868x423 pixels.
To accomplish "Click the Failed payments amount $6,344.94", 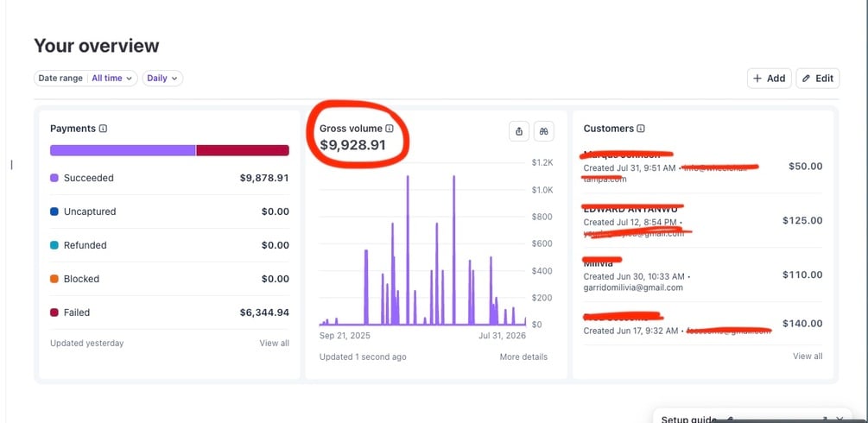I will tap(264, 313).
